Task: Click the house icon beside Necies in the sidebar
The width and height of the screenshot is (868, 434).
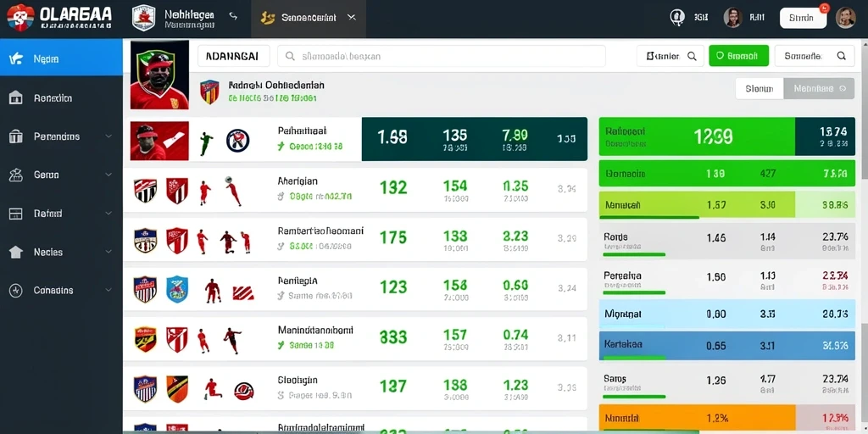Action: click(16, 252)
